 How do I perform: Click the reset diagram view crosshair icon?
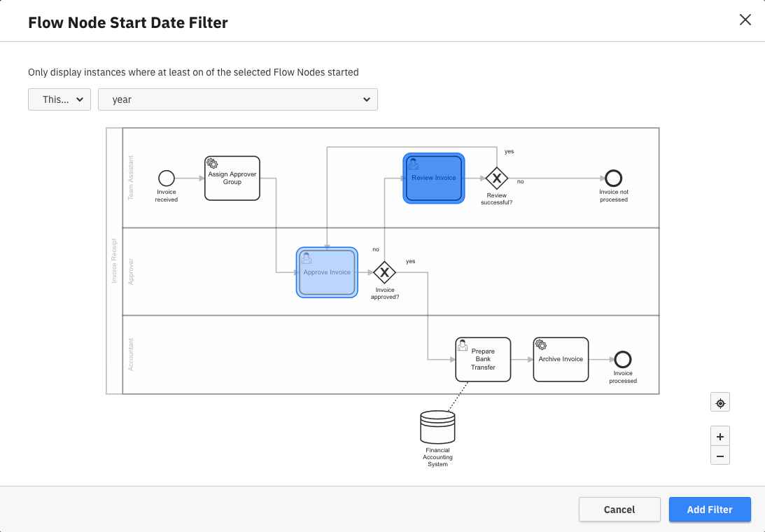pos(720,402)
